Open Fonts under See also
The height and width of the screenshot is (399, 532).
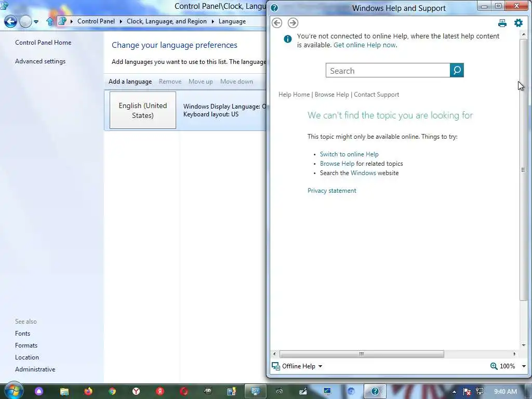[x=22, y=334]
